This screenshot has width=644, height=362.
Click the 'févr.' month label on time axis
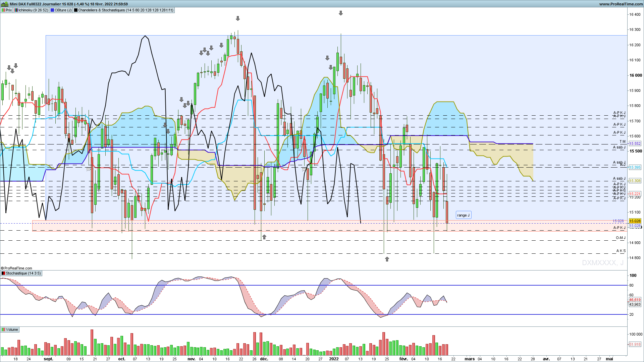pos(404,359)
